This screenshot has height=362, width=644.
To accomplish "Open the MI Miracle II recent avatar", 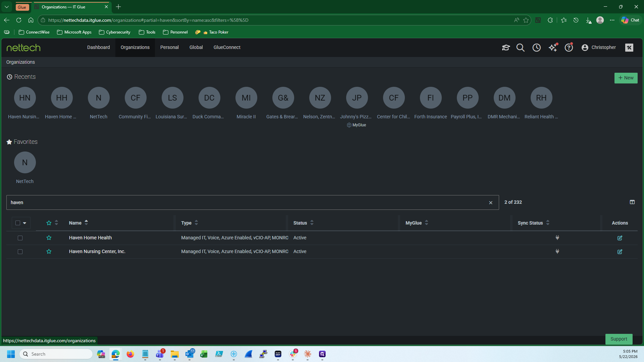I will coord(246,98).
